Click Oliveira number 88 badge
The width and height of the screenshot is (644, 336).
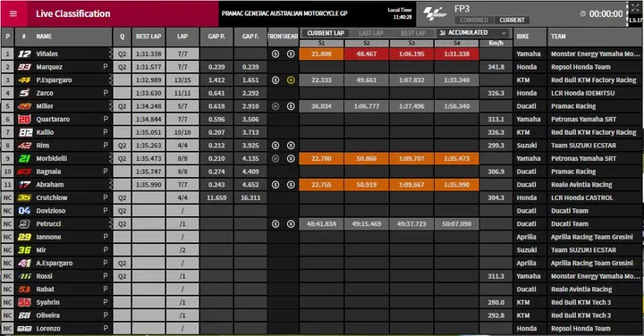(24, 315)
